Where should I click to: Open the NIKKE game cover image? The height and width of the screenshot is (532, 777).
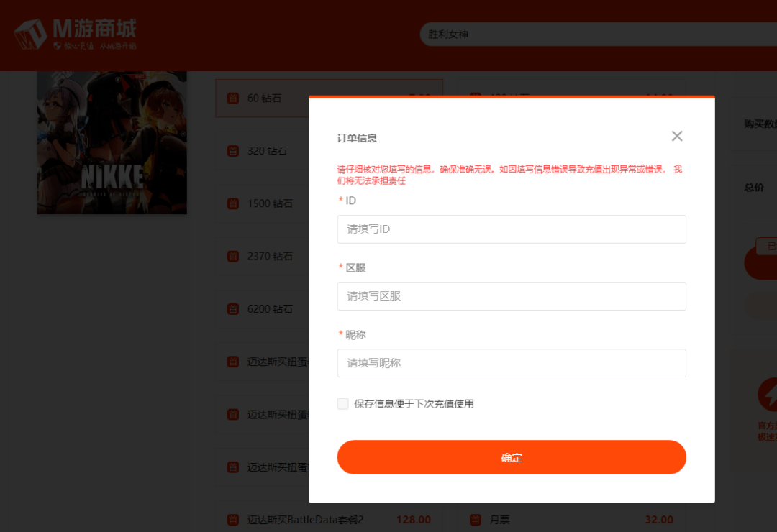[x=112, y=142]
